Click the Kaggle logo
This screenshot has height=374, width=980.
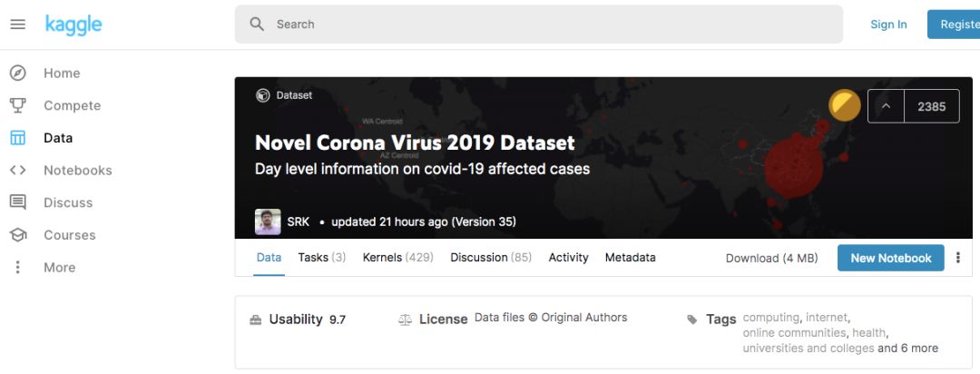[x=73, y=25]
